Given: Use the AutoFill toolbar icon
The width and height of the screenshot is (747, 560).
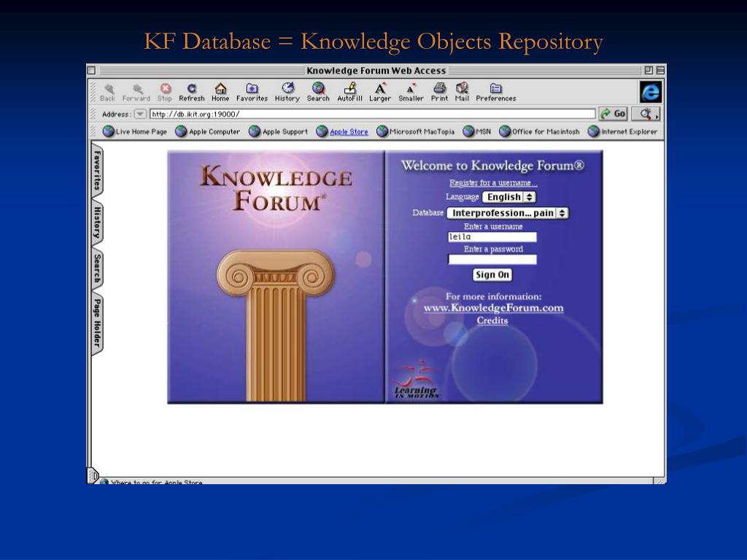Looking at the screenshot, I should tap(349, 93).
